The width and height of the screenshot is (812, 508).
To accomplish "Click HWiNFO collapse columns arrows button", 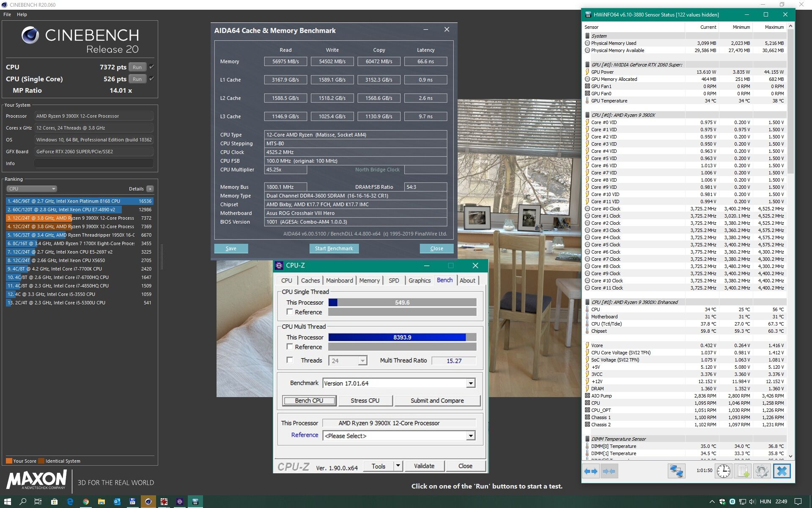I will [609, 471].
